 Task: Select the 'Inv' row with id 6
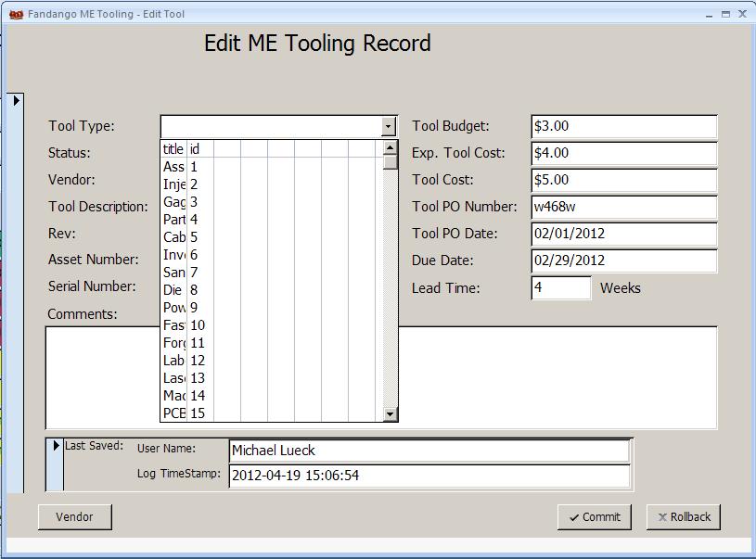[x=271, y=254]
